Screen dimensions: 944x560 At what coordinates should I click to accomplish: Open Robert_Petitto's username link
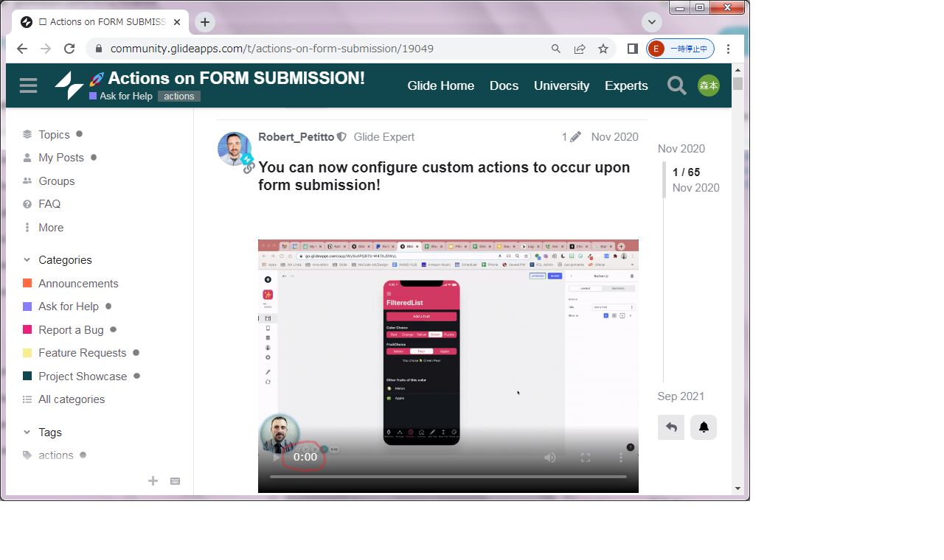tap(296, 137)
